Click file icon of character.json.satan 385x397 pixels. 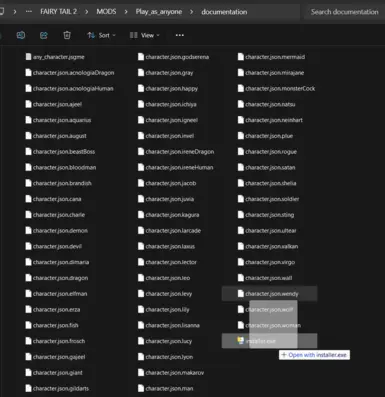click(240, 167)
